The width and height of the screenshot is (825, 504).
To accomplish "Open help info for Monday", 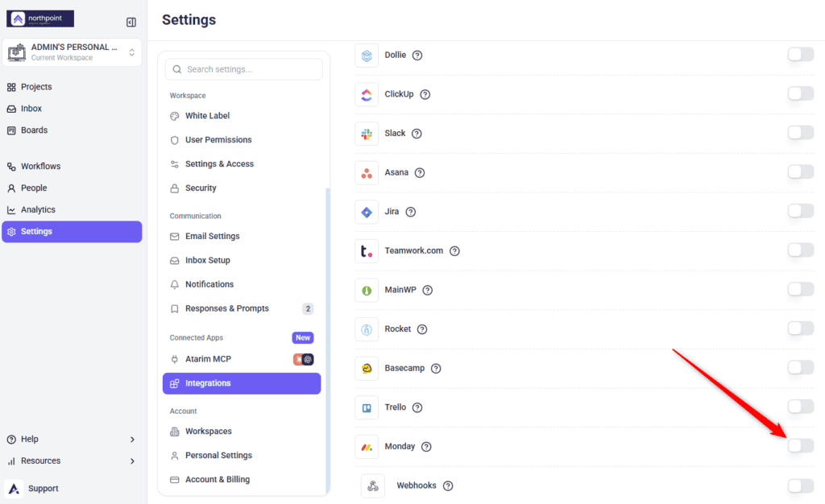I will pos(427,447).
